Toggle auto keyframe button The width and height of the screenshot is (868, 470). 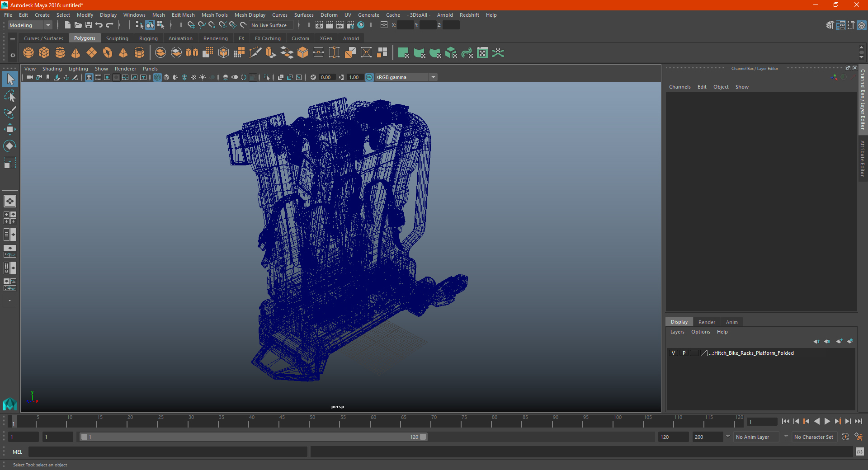pyautogui.click(x=845, y=437)
